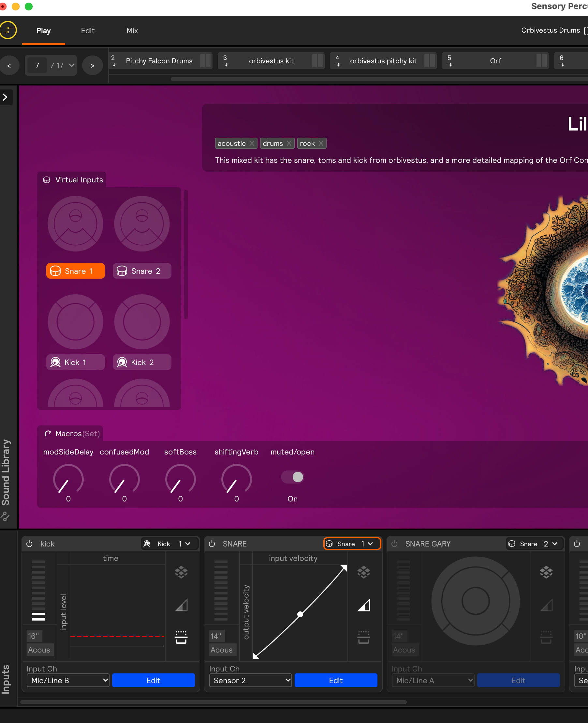Switch to the Edit tab

[x=87, y=31]
